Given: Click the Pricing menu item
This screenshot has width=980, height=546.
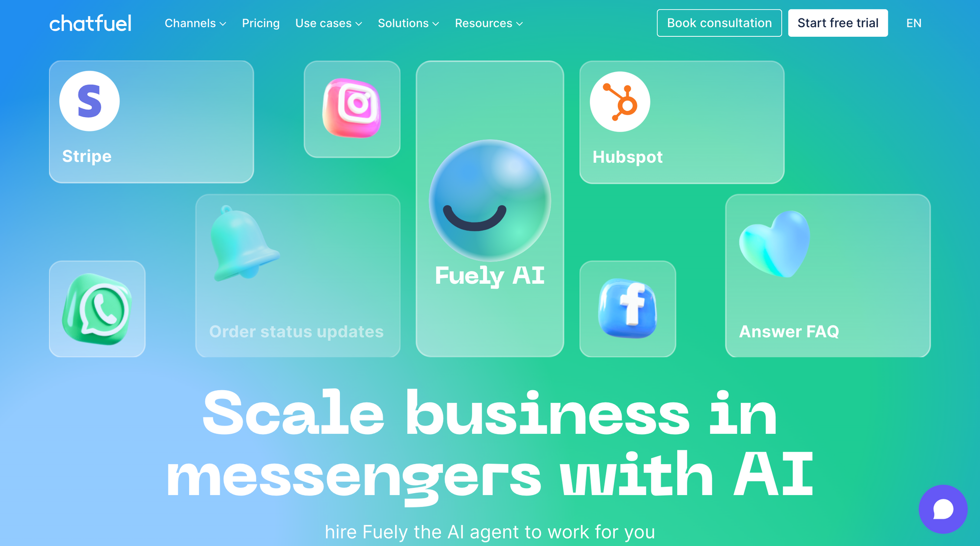Looking at the screenshot, I should pyautogui.click(x=261, y=23).
